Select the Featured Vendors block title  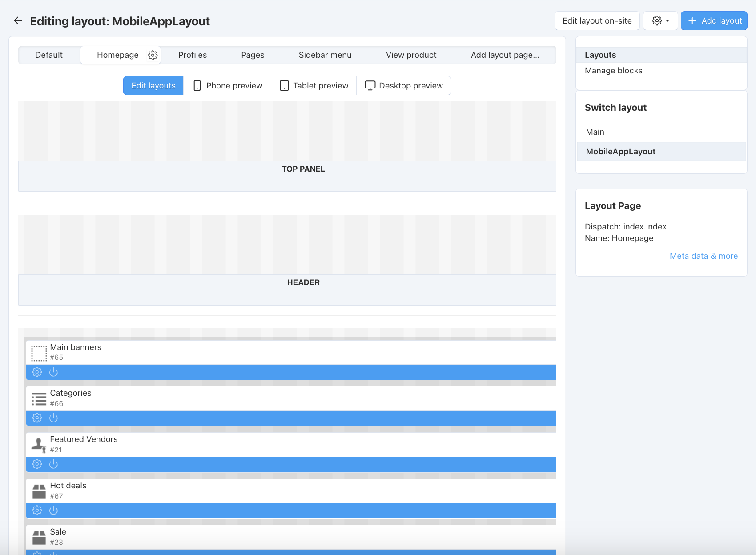tap(84, 439)
